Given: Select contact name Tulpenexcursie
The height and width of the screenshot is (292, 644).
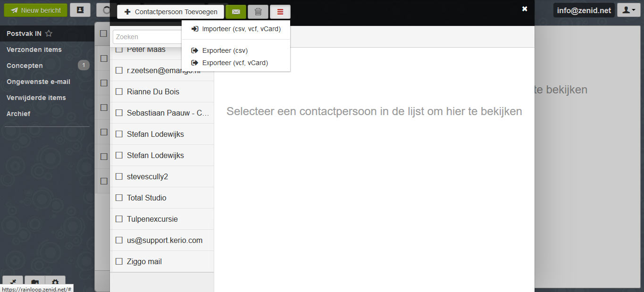Looking at the screenshot, I should [x=152, y=219].
